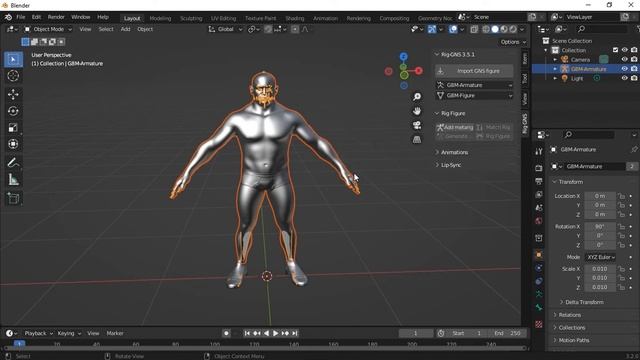Toggle Collection exclude checkbox in outliner
The width and height of the screenshot is (640, 360).
pos(616,50)
